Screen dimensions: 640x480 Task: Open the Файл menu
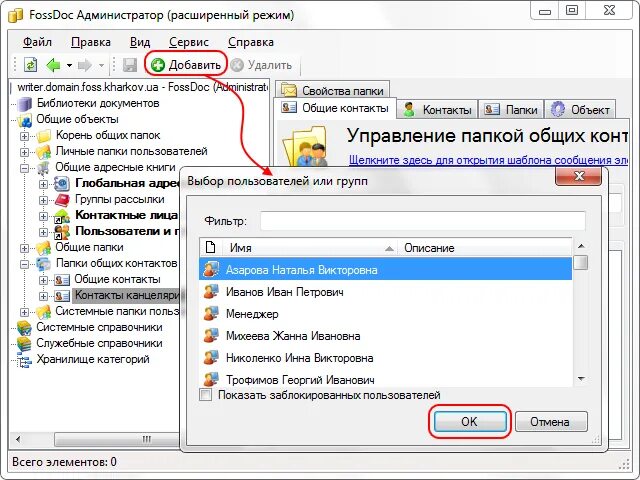point(37,42)
